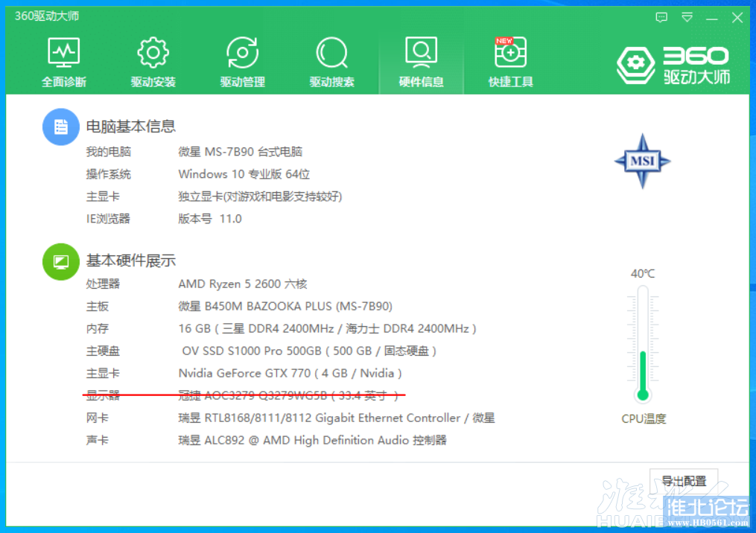Click the CPU温度 label
756x533 pixels.
(x=644, y=419)
